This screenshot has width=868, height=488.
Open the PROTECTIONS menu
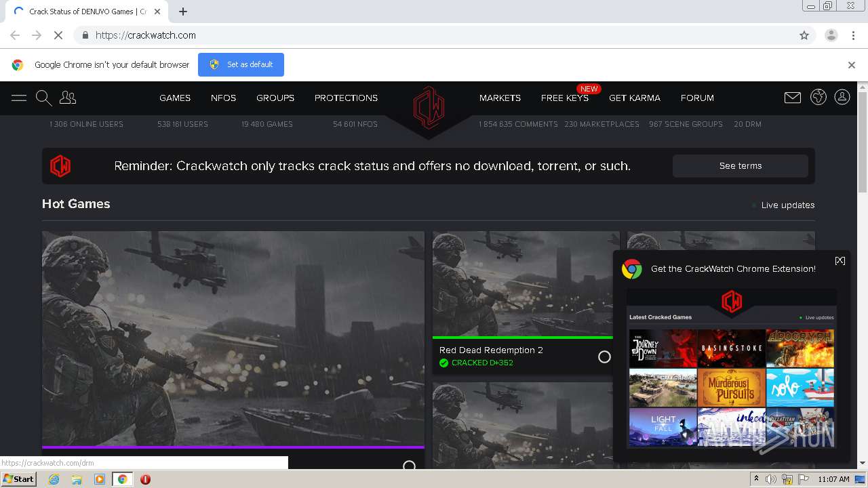(346, 98)
